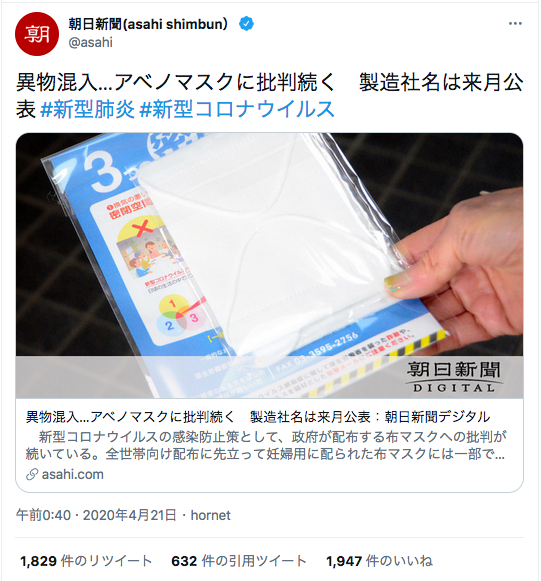This screenshot has width=541, height=581.
Task: View the 1,829 件のリツイート list
Action: click(x=86, y=561)
